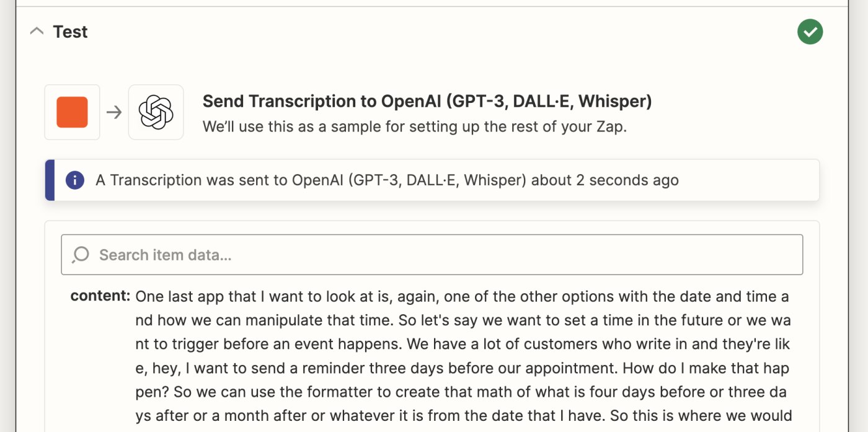Select the orange square trigger app icon
This screenshot has height=432, width=868.
point(72,112)
